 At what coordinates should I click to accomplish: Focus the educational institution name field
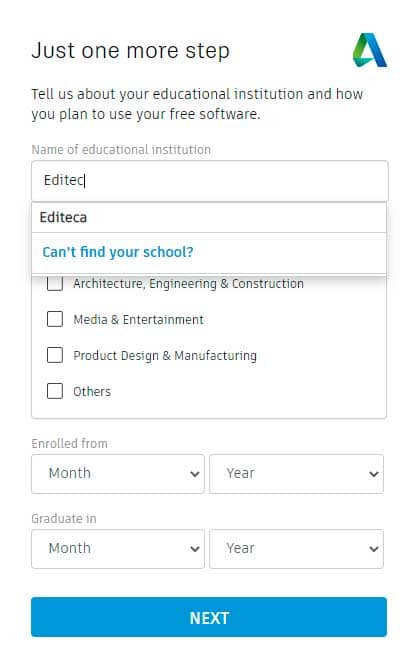coord(210,181)
